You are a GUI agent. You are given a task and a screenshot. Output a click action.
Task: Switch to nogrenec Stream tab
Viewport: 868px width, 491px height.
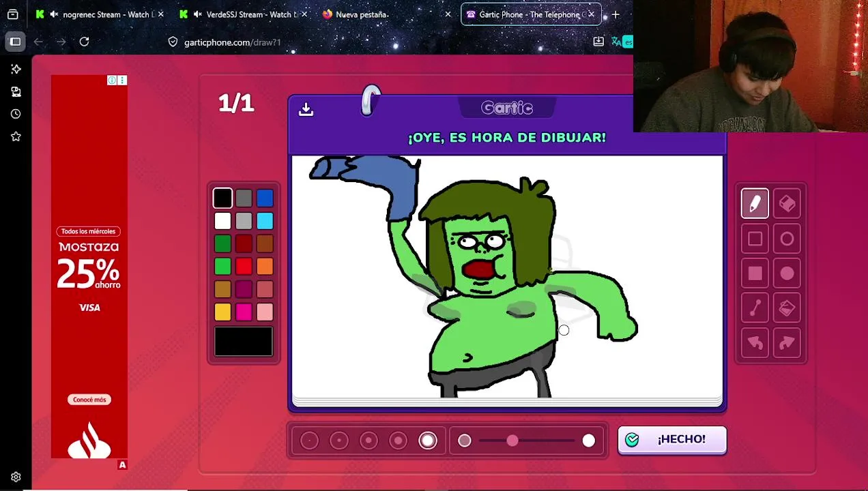pyautogui.click(x=100, y=14)
